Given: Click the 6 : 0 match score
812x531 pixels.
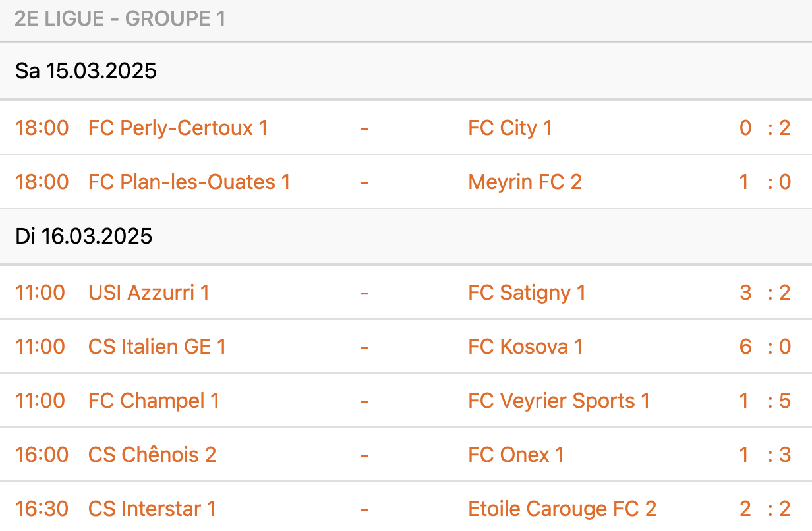Looking at the screenshot, I should point(765,347).
